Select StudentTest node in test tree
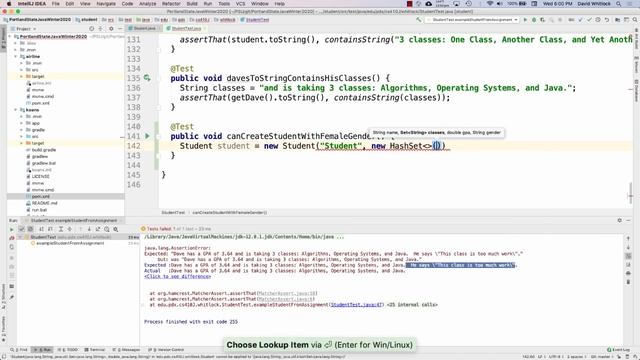The width and height of the screenshot is (640, 360). 78,237
